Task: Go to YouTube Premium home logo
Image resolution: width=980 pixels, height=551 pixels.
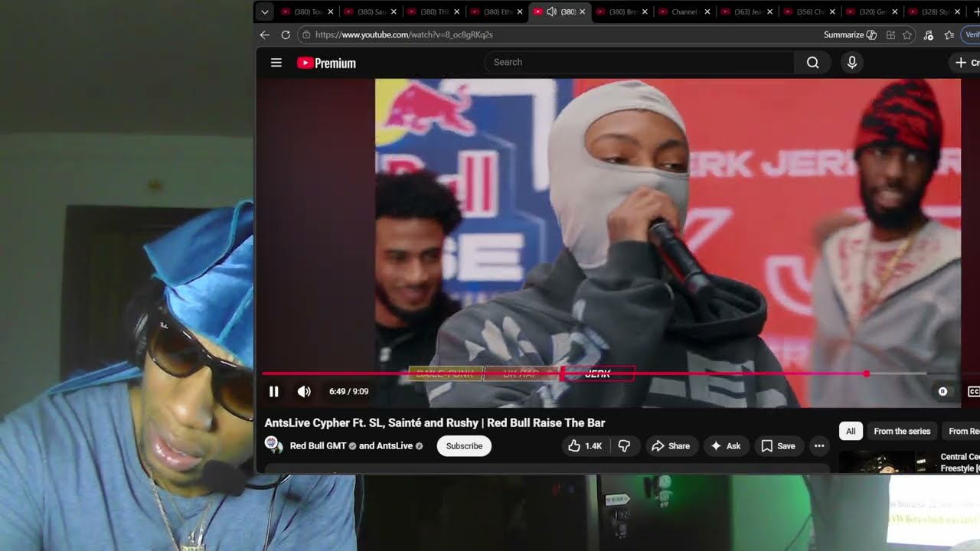Action: click(x=327, y=63)
